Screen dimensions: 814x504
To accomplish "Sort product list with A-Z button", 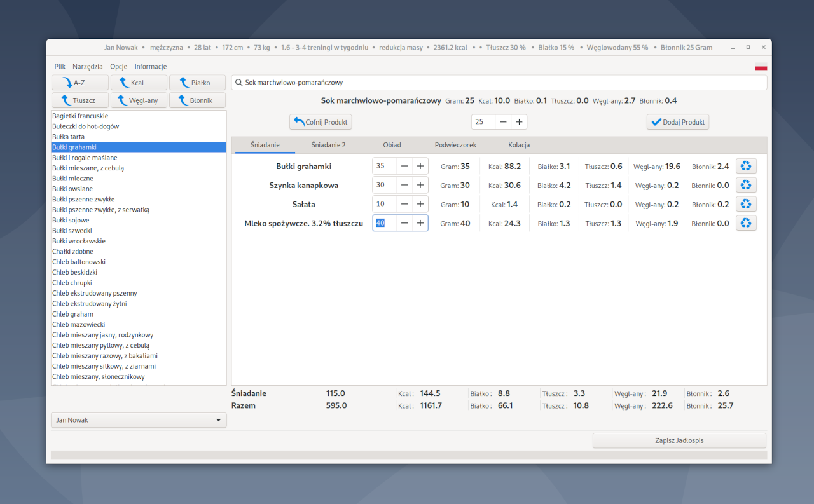I will point(79,83).
